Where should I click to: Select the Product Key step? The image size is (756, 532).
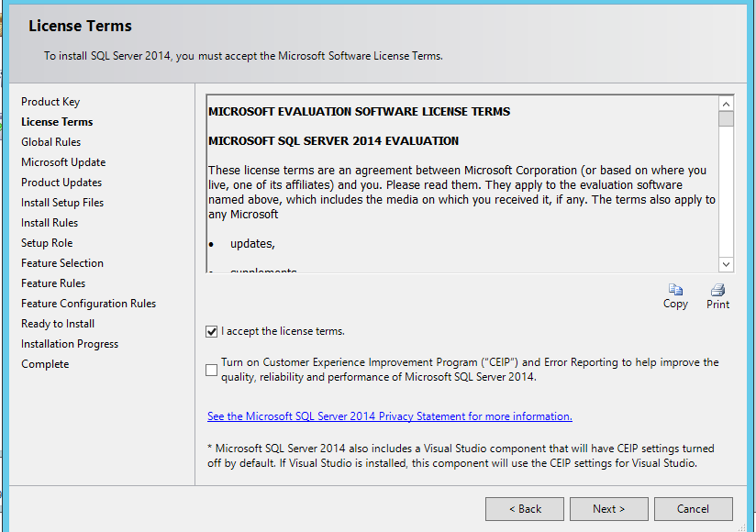click(x=50, y=102)
